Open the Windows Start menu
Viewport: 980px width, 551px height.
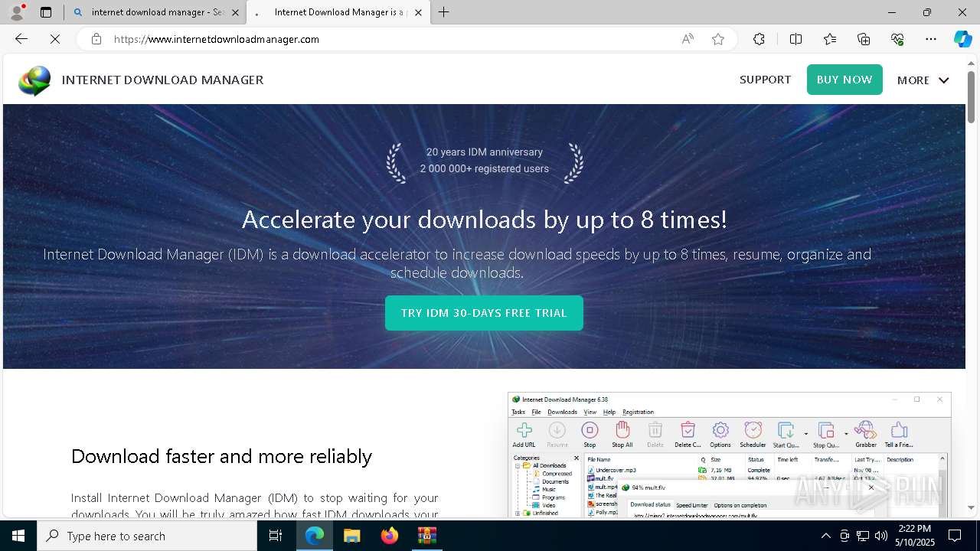[18, 536]
